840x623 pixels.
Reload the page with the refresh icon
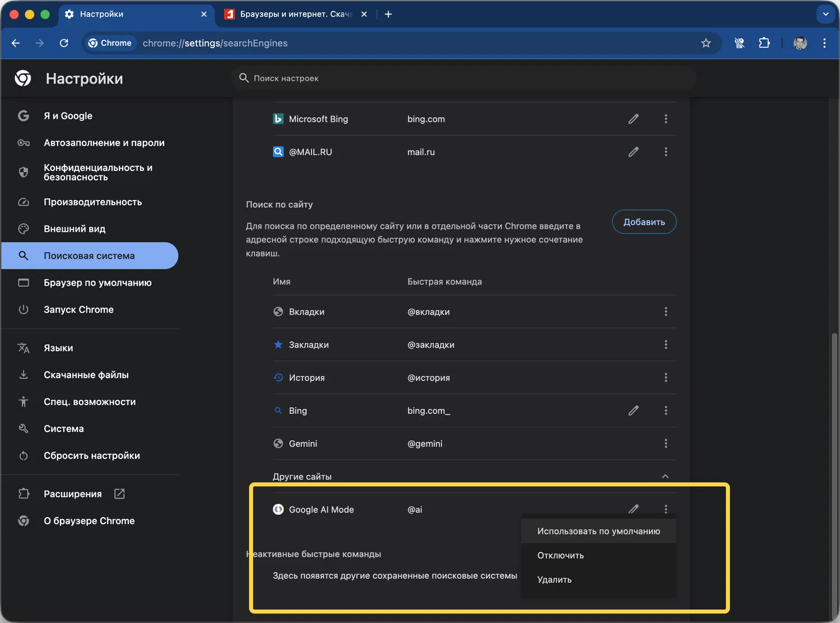click(x=64, y=43)
